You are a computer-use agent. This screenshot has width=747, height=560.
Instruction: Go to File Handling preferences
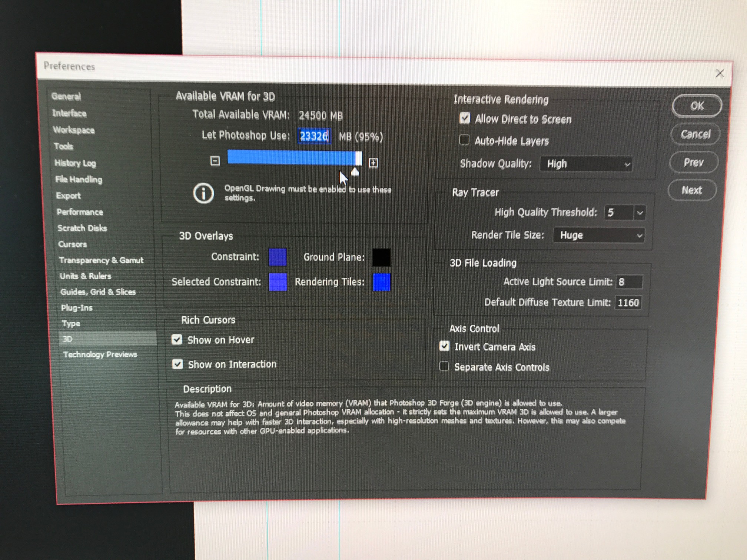(79, 180)
